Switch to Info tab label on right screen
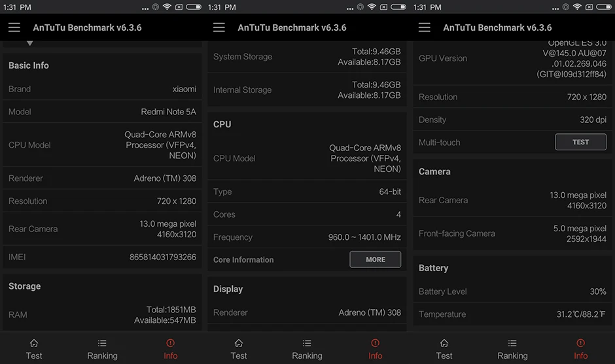615x364 pixels. 581,356
